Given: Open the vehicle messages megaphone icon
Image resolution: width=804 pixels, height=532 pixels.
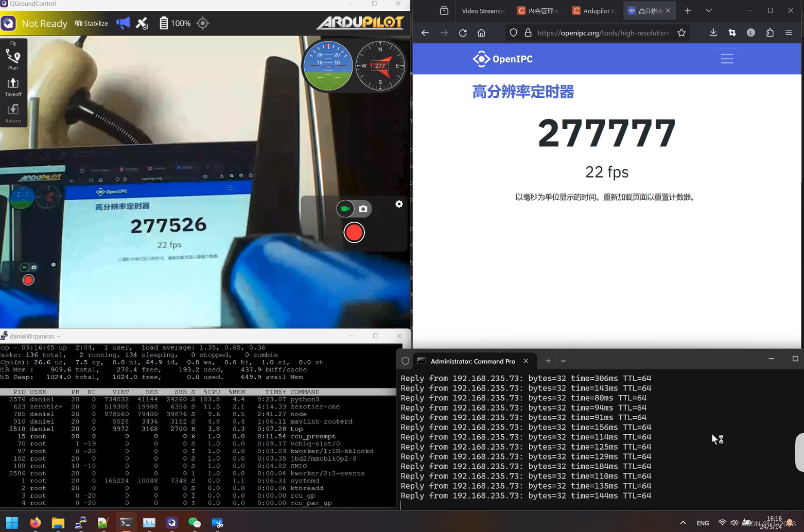Looking at the screenshot, I should (x=123, y=23).
